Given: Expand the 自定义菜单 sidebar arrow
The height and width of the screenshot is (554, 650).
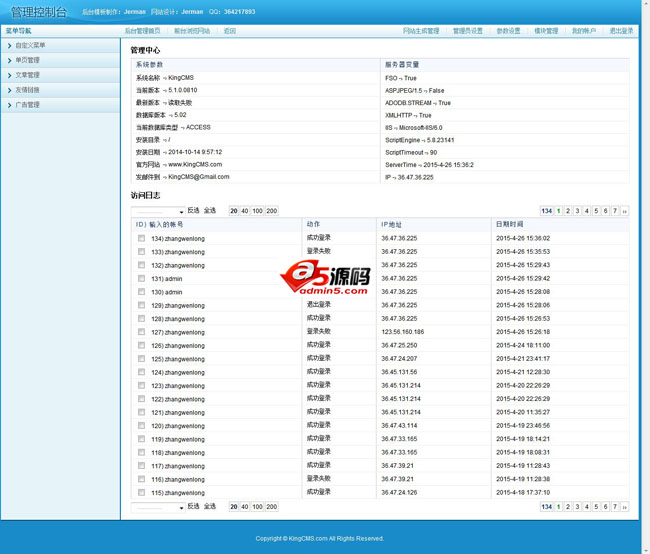Looking at the screenshot, I should pos(10,46).
